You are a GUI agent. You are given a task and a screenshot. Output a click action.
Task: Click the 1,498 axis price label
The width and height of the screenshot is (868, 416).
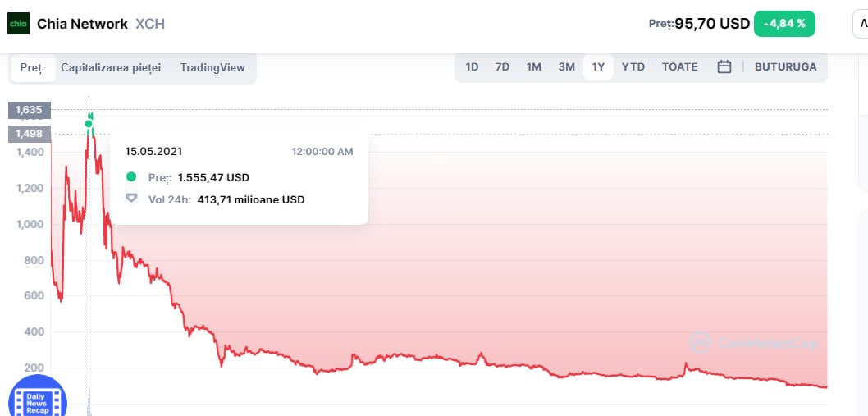pos(30,134)
